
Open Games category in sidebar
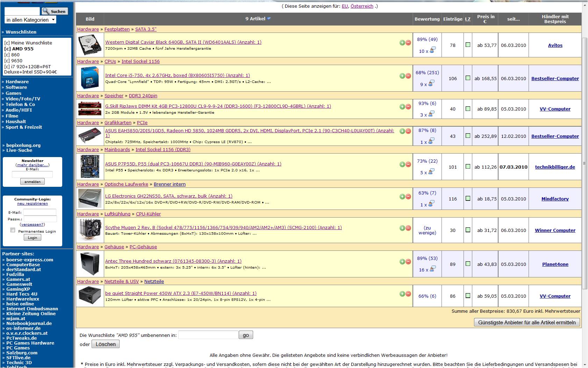point(13,93)
